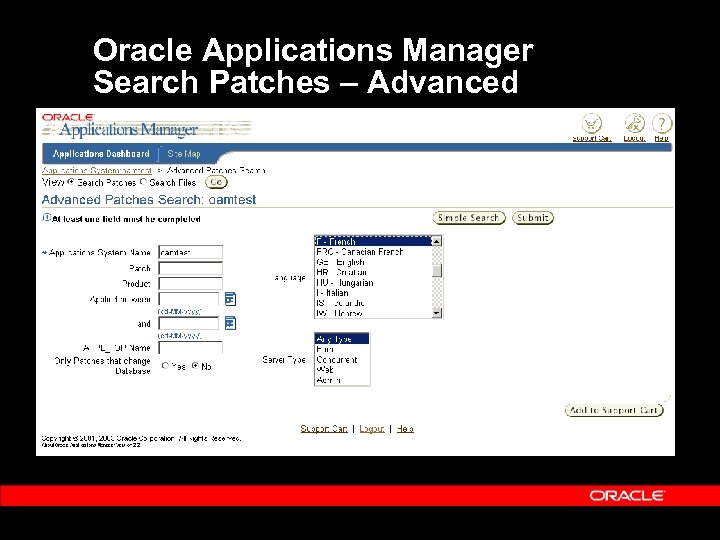
Task: Click the Patch input field
Action: point(191,268)
